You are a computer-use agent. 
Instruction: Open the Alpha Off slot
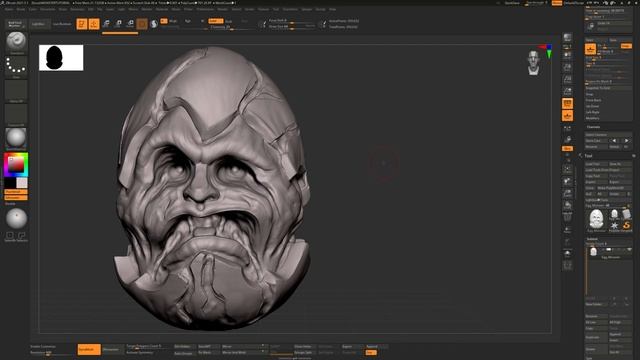pos(16,91)
